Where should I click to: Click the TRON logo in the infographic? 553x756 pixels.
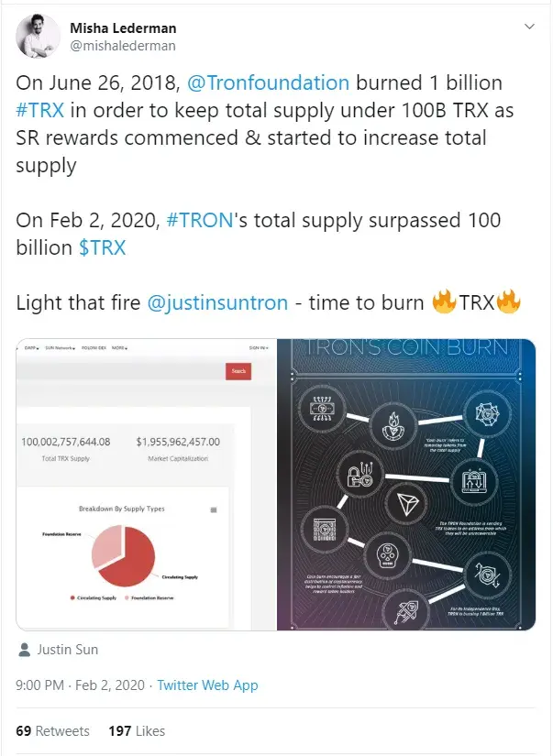pos(408,503)
